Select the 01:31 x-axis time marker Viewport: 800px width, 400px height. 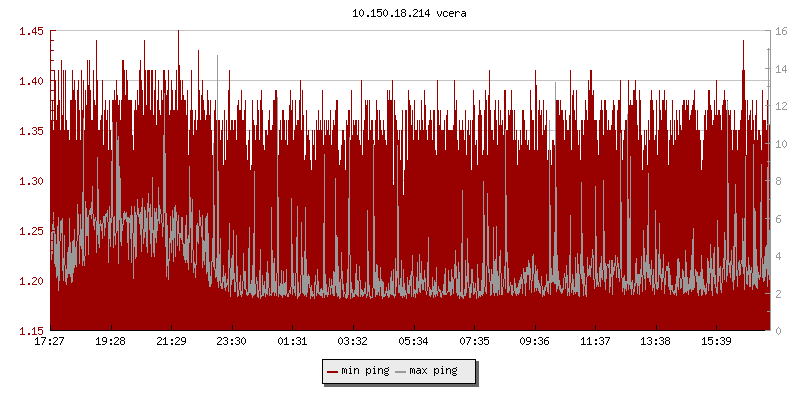292,341
